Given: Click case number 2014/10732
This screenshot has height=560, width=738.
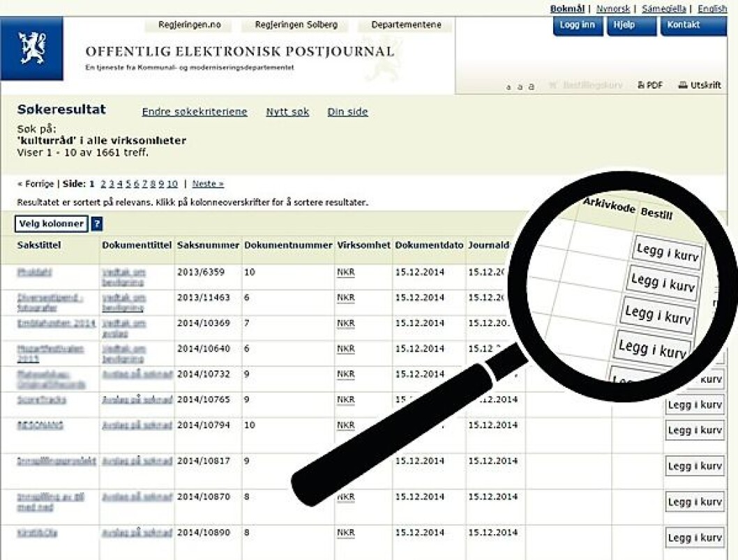Looking at the screenshot, I should coord(203,374).
